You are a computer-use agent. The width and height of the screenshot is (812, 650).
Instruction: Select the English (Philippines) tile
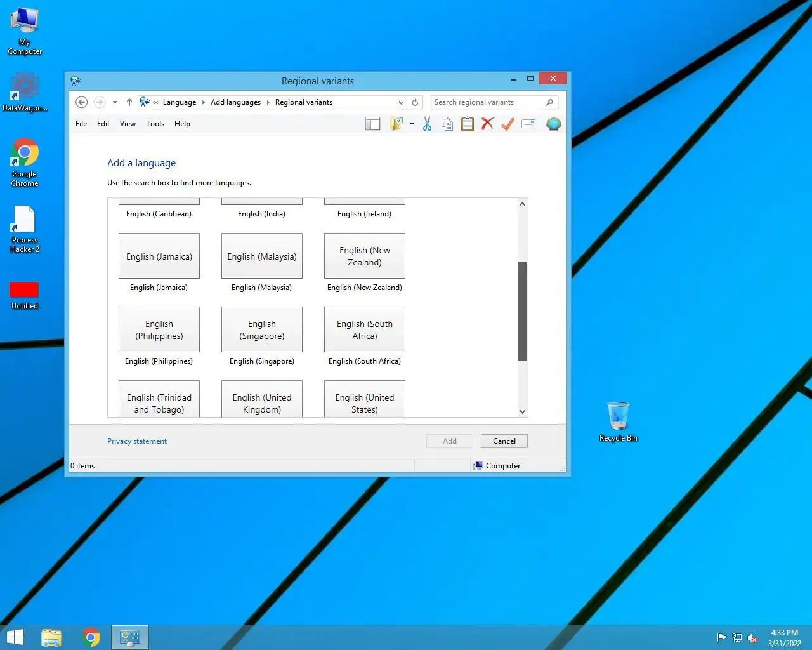[159, 329]
